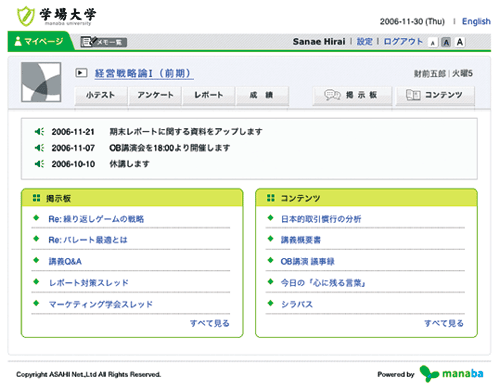Open the 掲示板 button with speech bubbles

tap(352, 95)
